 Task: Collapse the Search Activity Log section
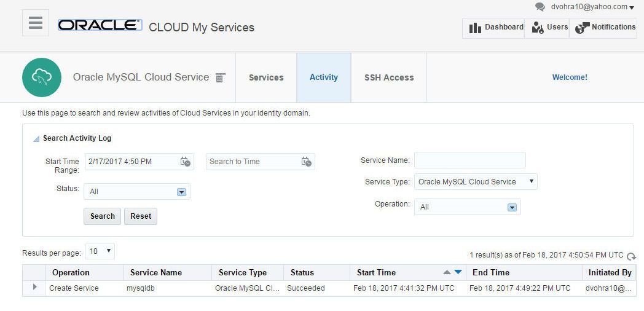pyautogui.click(x=36, y=139)
